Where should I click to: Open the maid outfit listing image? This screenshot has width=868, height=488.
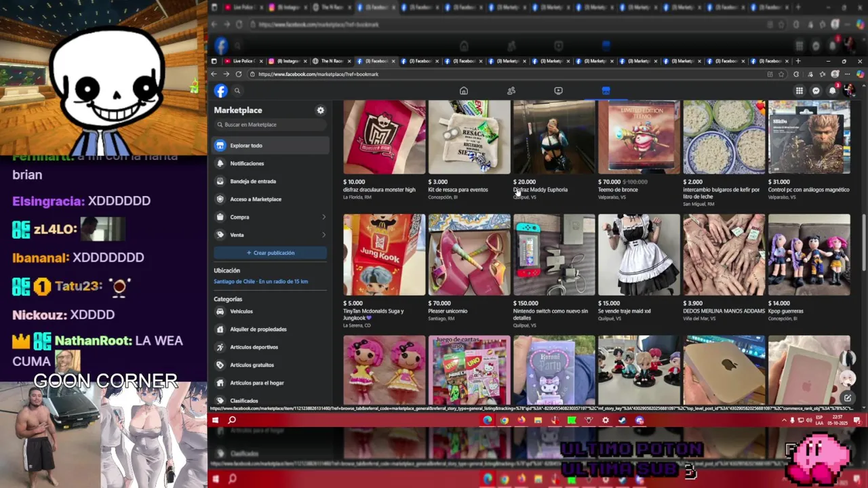(x=639, y=255)
